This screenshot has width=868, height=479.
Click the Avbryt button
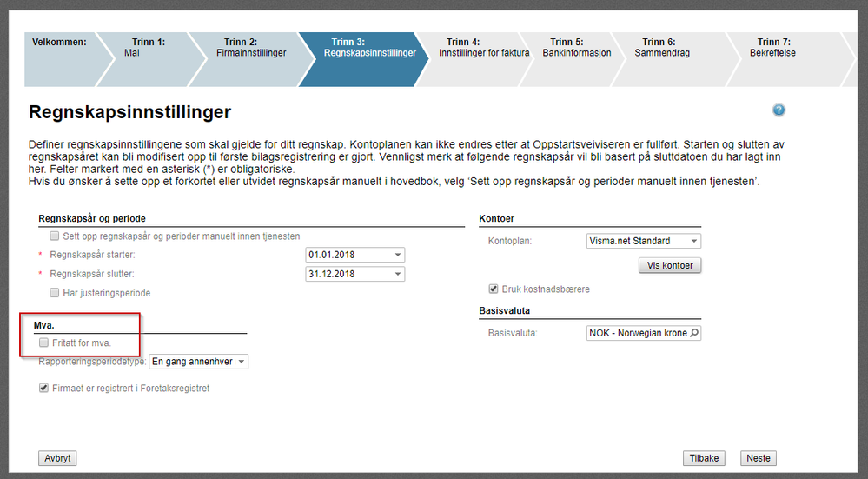tap(57, 458)
